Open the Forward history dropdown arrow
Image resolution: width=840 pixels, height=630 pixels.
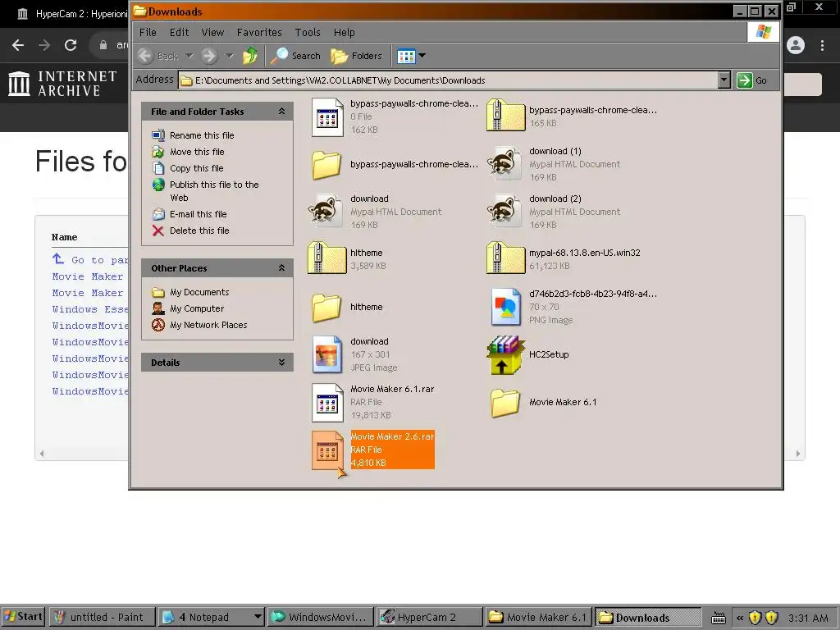tap(230, 56)
